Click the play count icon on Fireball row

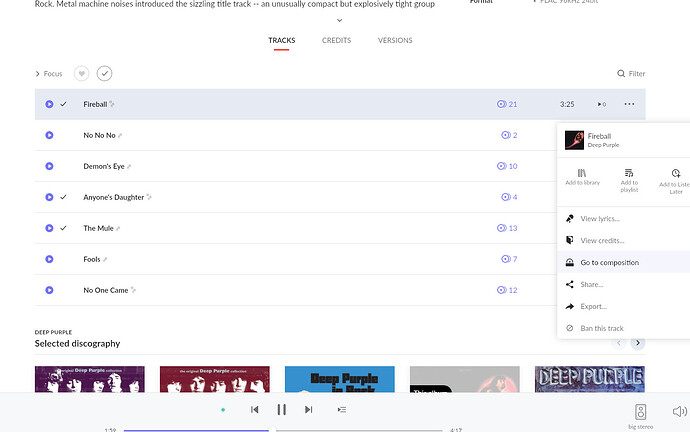pyautogui.click(x=602, y=104)
